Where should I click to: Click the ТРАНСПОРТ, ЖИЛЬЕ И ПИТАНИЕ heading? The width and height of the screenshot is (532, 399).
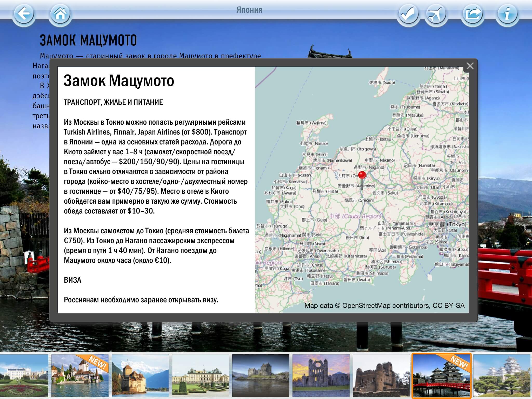pyautogui.click(x=113, y=102)
